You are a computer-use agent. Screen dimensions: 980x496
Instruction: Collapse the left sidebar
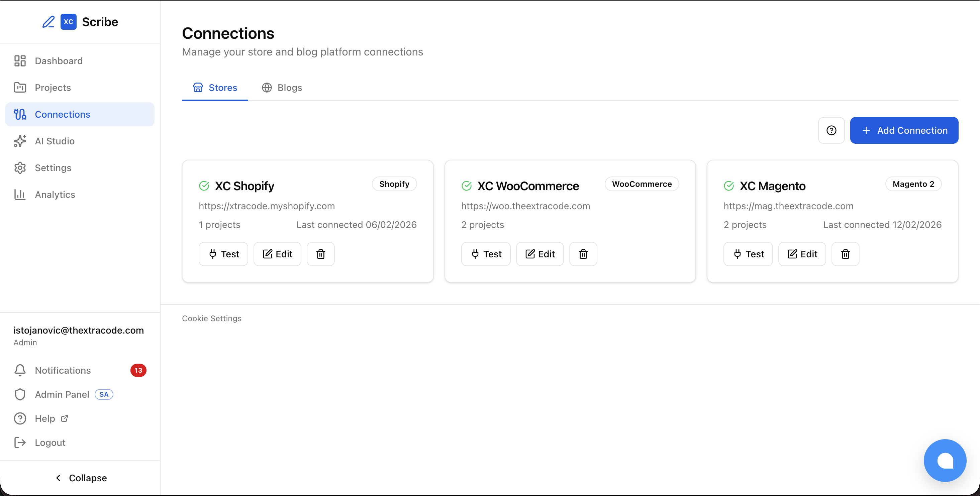click(80, 478)
